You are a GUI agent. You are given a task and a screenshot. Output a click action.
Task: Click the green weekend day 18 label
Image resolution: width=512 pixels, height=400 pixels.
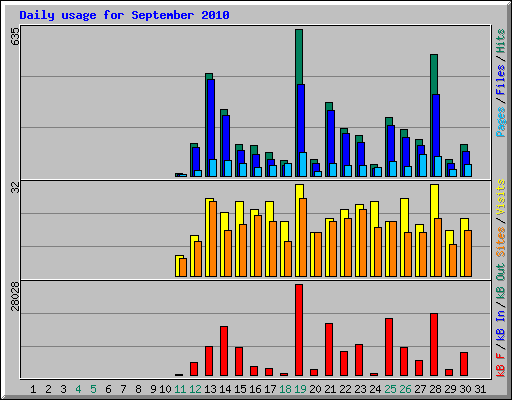285,389
